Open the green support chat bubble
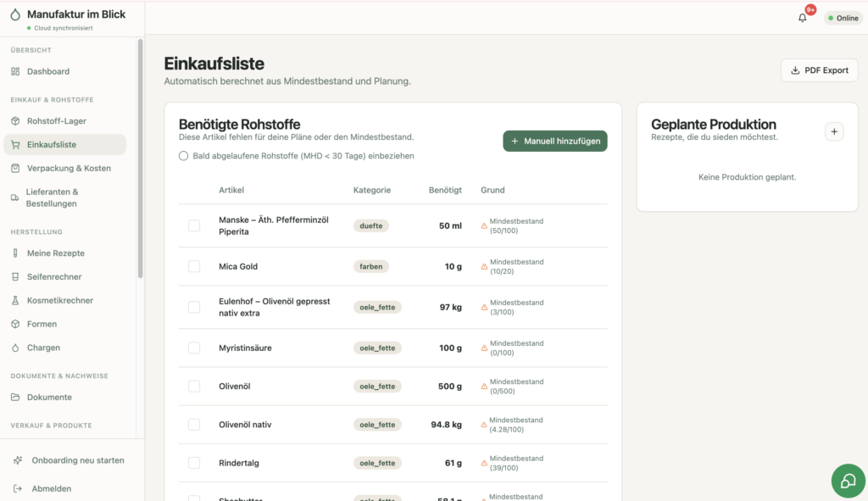 pos(848,481)
